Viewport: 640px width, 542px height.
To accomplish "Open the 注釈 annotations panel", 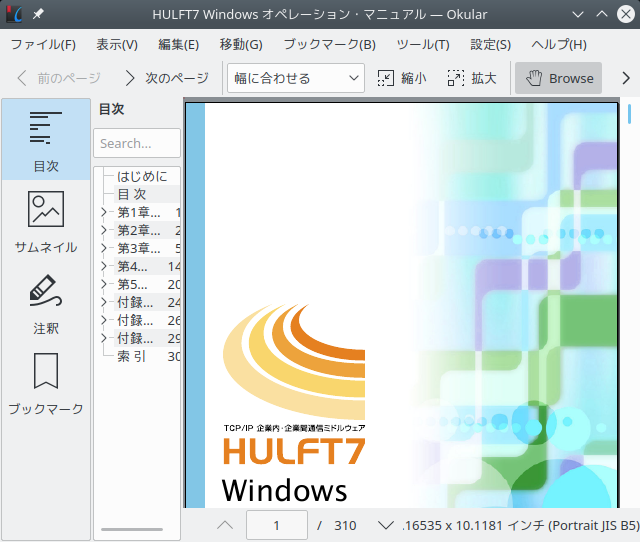I will [x=46, y=303].
